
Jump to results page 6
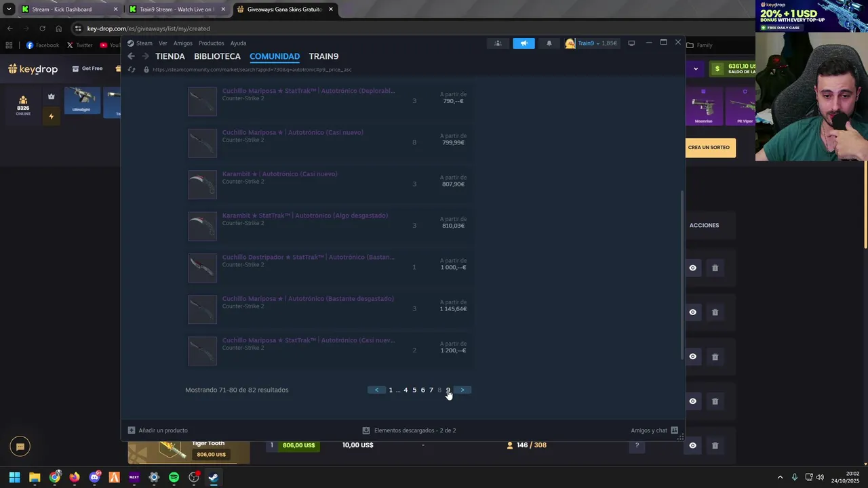tap(422, 390)
